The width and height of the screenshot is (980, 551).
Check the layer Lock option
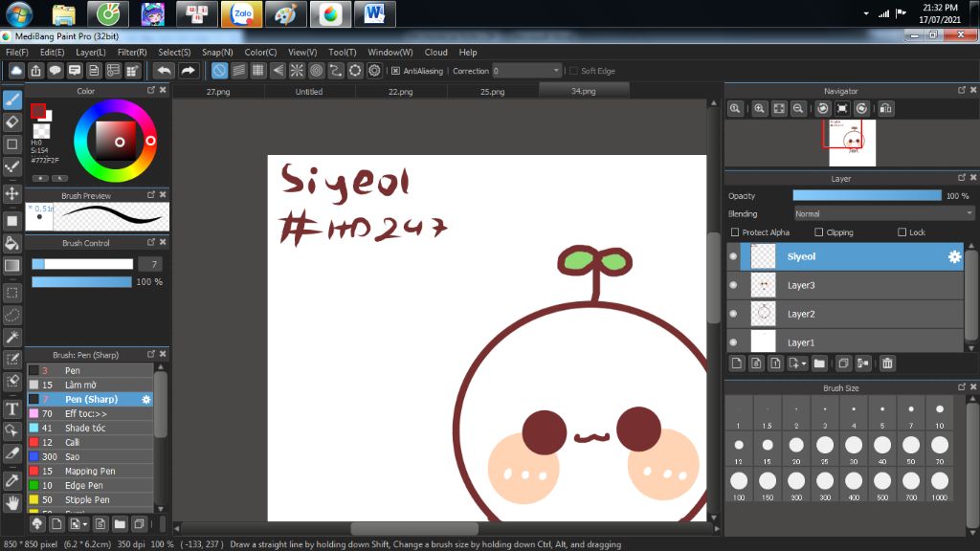902,232
